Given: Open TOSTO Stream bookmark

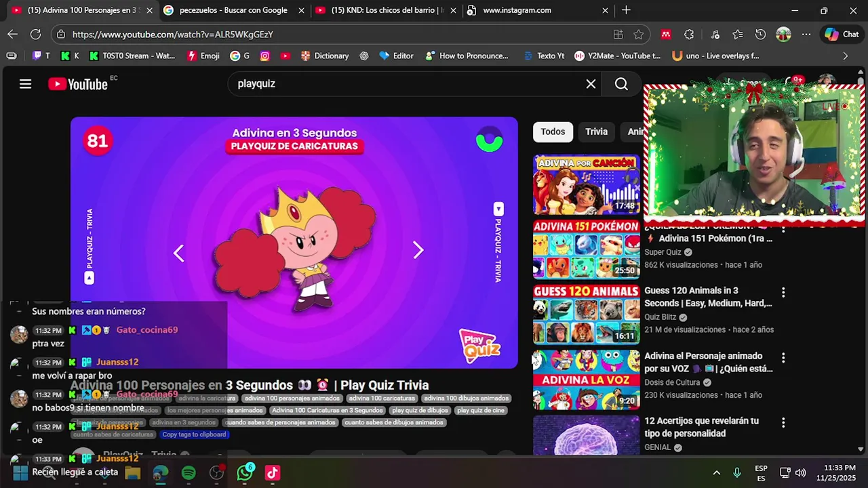Looking at the screenshot, I should click(132, 56).
